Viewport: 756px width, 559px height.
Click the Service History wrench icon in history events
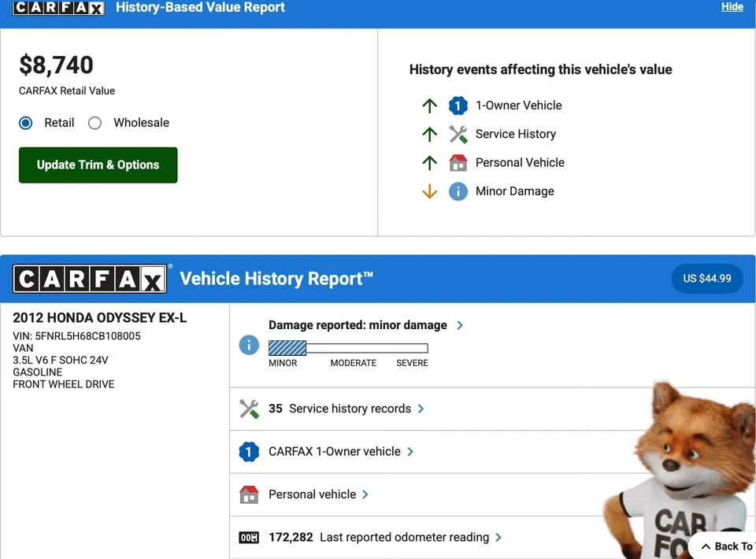[x=458, y=134]
